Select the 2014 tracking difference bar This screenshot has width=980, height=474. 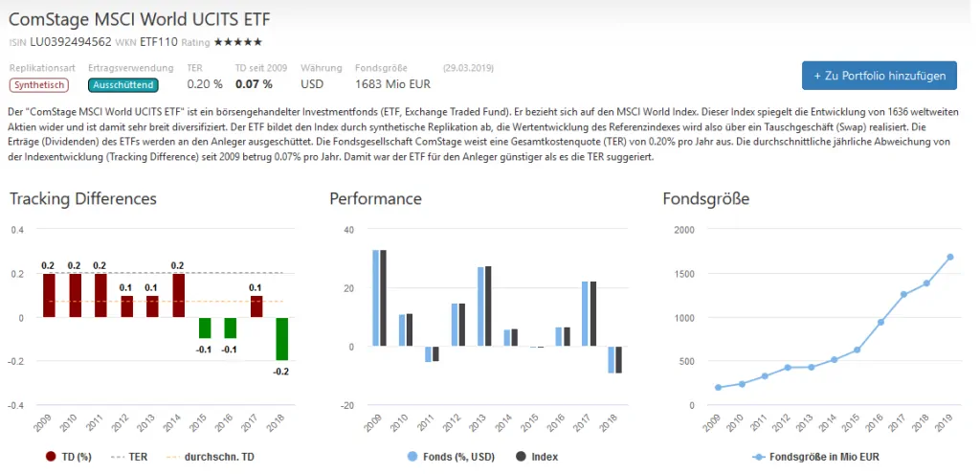pyautogui.click(x=179, y=296)
